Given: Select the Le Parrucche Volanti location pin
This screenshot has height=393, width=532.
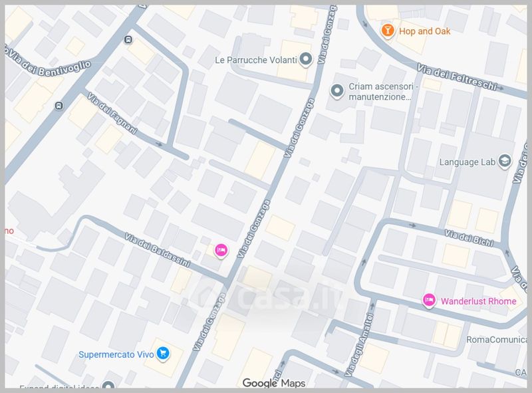Looking at the screenshot, I should 306,61.
